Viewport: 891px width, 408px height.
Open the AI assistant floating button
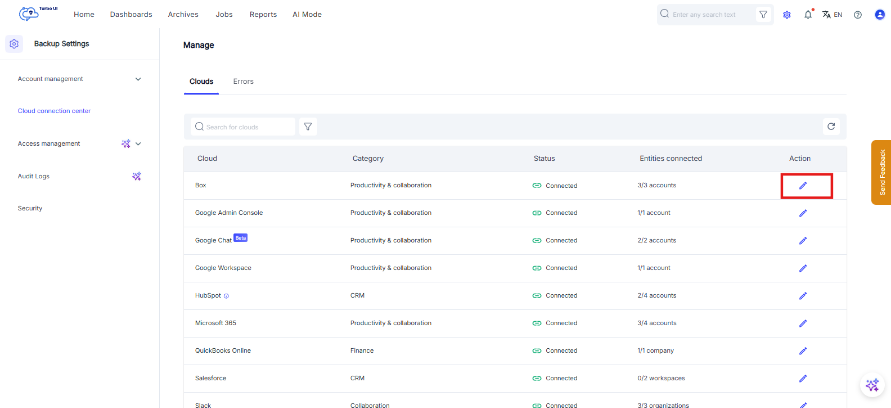pyautogui.click(x=872, y=385)
